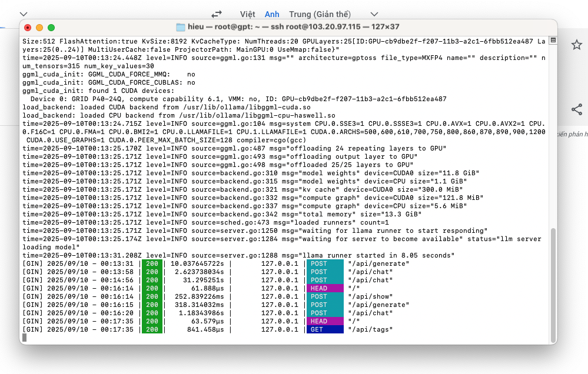This screenshot has height=374, width=588.
Task: Click the text architecture=gptoss
Action: coord(337,58)
